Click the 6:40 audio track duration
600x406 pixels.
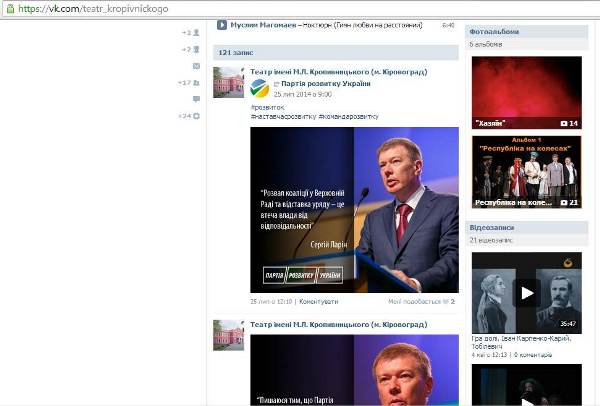click(448, 25)
